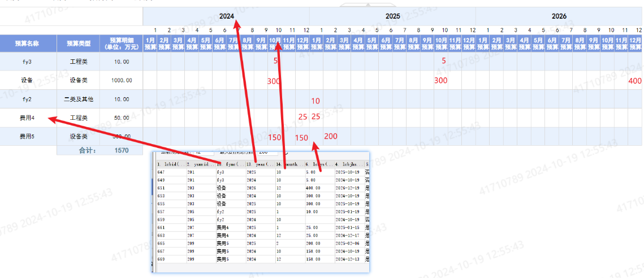Click the 预算名称 column header
The width and height of the screenshot is (644, 278).
28,43
